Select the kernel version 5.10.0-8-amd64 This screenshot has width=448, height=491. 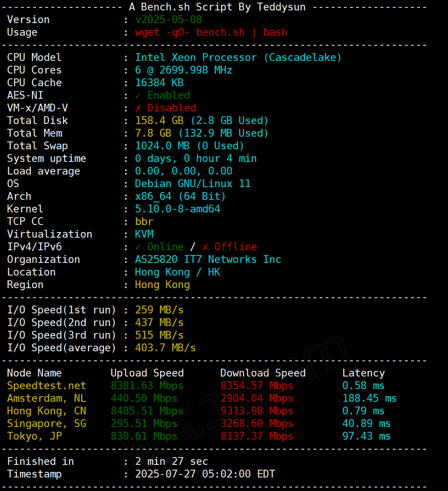pos(177,209)
